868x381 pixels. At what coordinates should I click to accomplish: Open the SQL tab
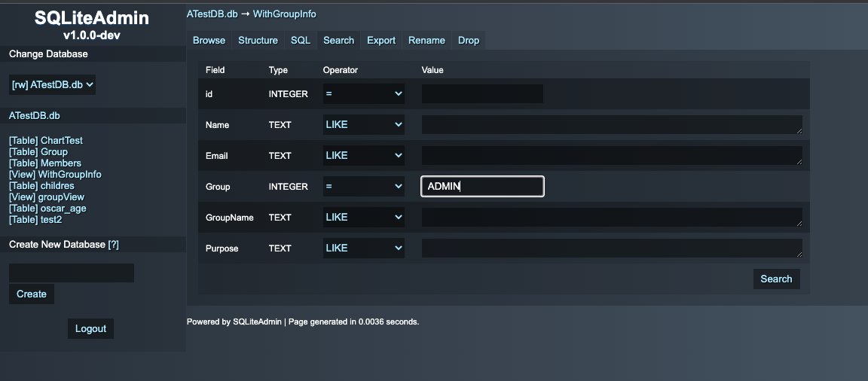tap(301, 41)
